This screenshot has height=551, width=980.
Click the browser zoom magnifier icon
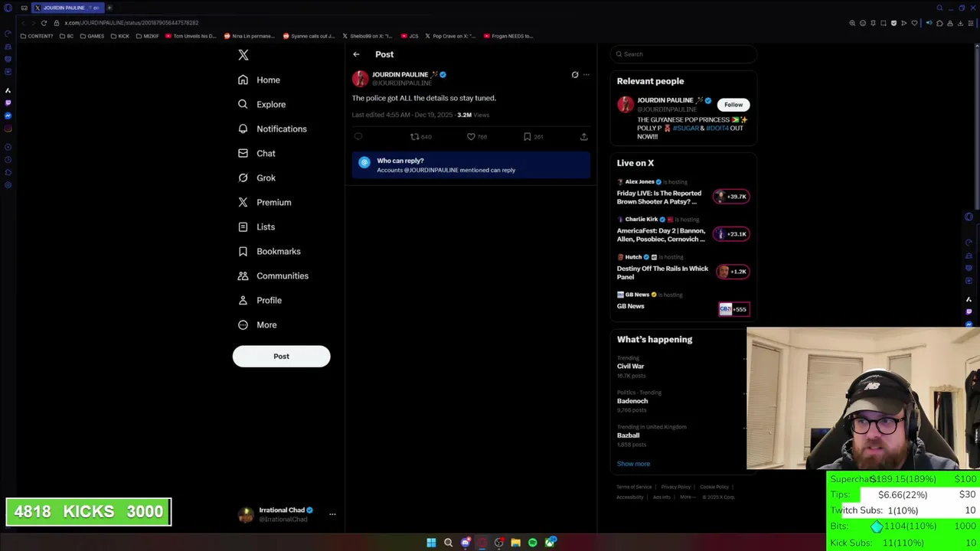[852, 23]
